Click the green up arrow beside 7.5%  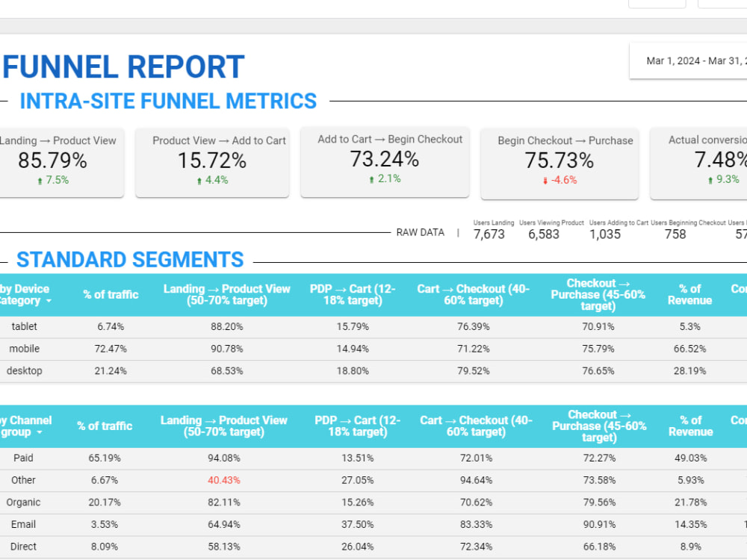[40, 181]
